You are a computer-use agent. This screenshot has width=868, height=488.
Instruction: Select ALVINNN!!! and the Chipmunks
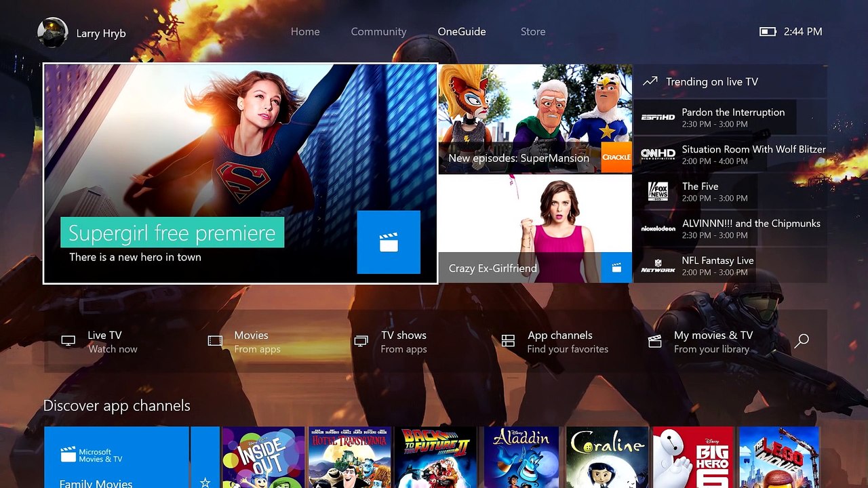(730, 228)
